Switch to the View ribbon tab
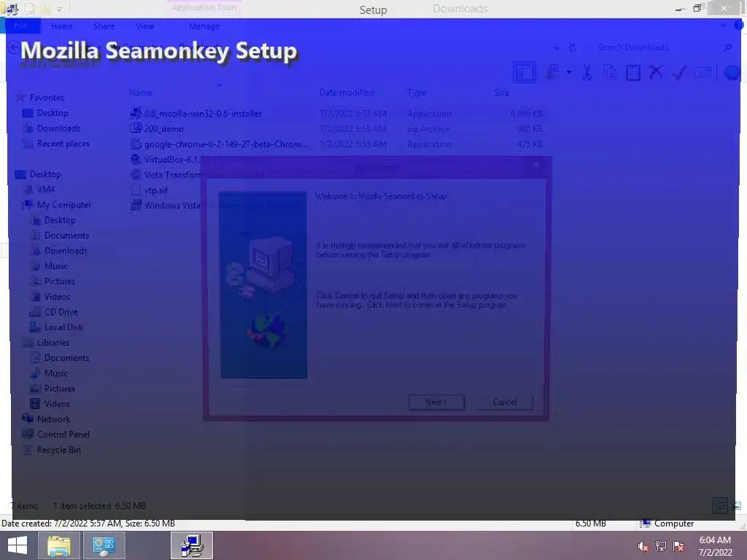Viewport: 747px width, 560px height. (144, 26)
